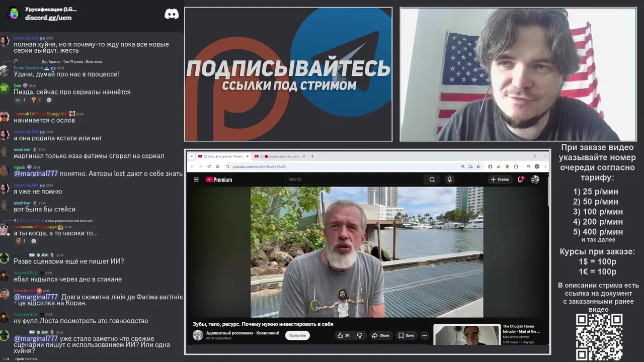644x362 pixels.
Task: Click the discord.gg/uem invite text
Action: (48, 18)
